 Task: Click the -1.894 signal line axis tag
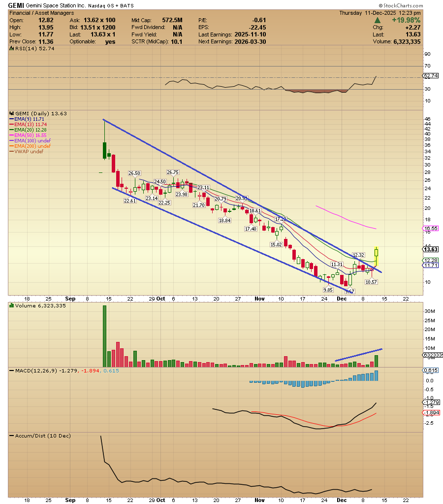coord(431,413)
